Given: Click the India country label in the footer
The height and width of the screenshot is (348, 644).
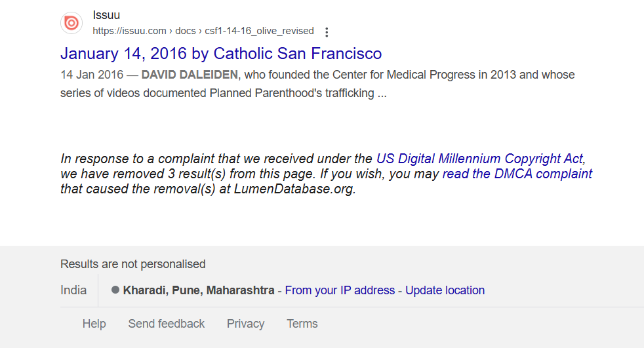Looking at the screenshot, I should coord(73,290).
